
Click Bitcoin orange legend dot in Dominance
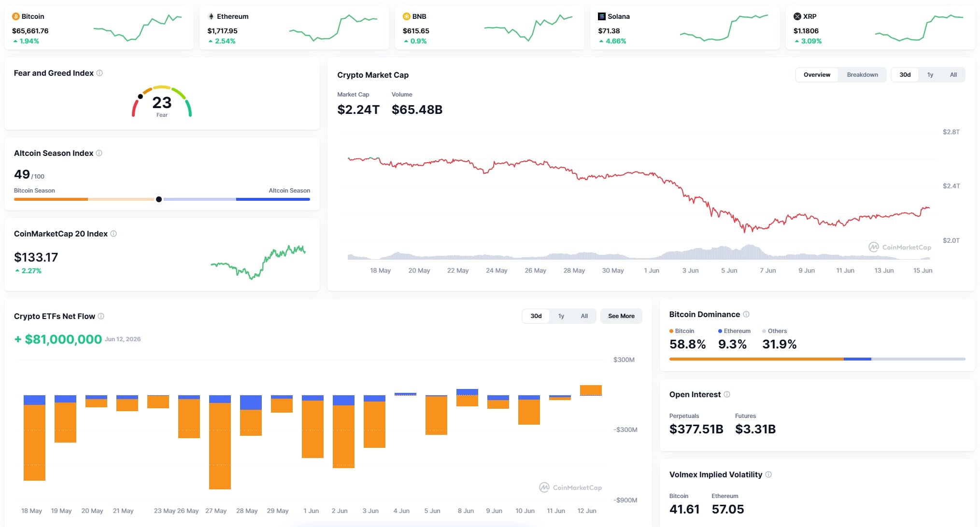tap(671, 331)
